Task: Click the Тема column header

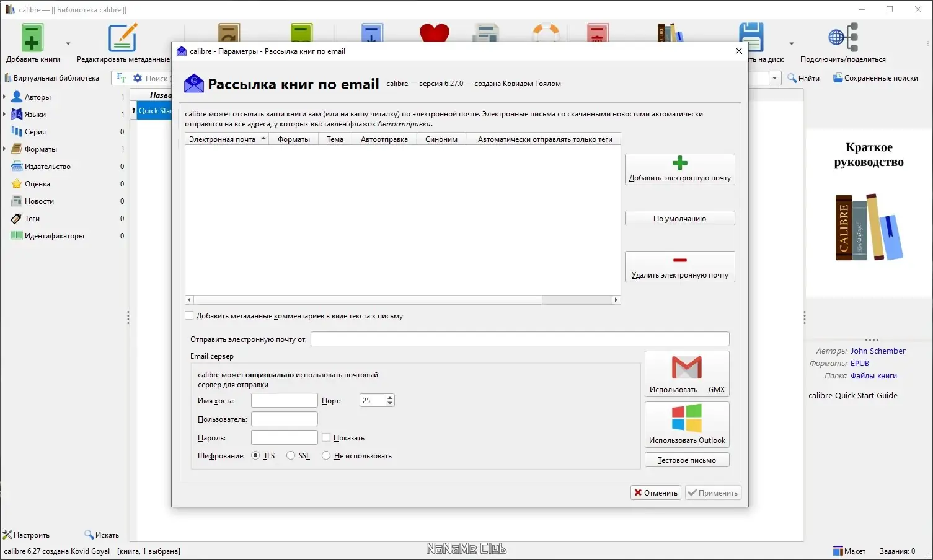Action: [x=335, y=139]
